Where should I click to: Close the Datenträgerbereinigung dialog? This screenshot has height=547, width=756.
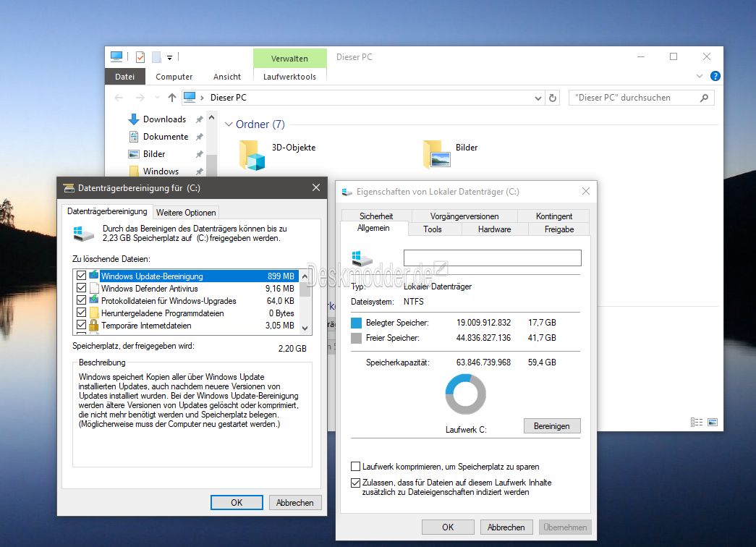[316, 187]
